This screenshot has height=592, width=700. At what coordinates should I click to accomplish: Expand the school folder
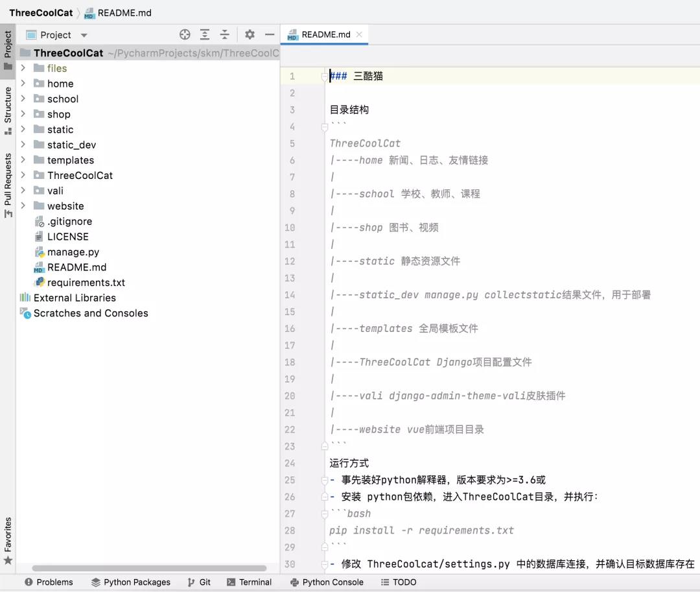click(x=23, y=98)
